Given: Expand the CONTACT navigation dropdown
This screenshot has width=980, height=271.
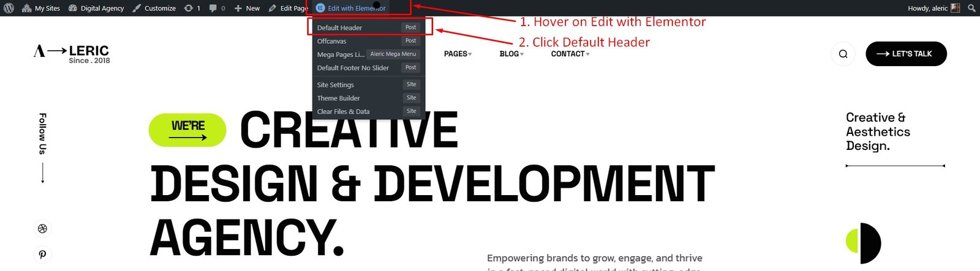Looking at the screenshot, I should [x=570, y=54].
